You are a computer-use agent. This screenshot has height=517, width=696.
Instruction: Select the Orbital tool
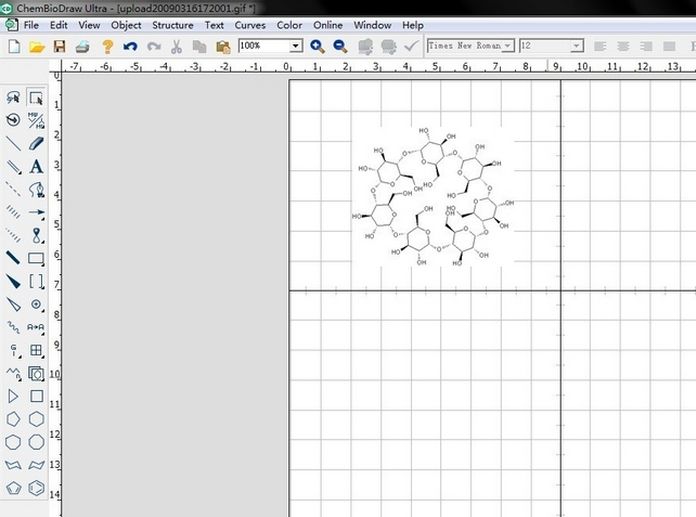(x=36, y=235)
